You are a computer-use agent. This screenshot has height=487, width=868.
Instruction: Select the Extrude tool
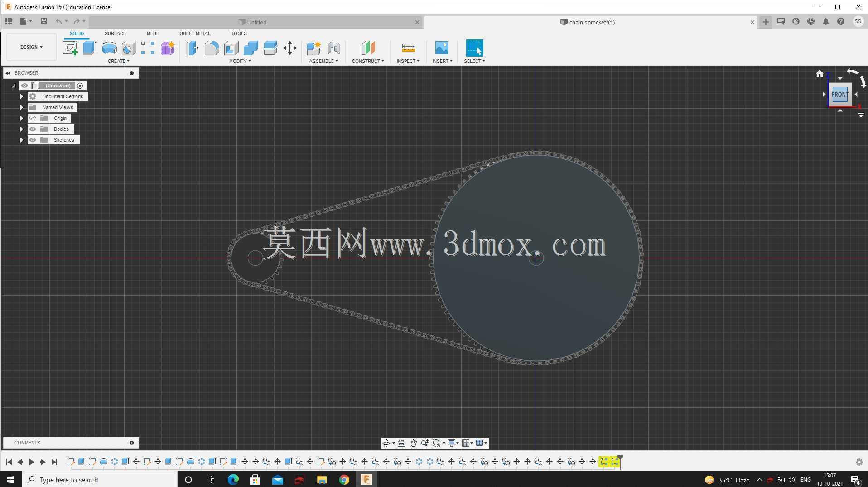[90, 48]
